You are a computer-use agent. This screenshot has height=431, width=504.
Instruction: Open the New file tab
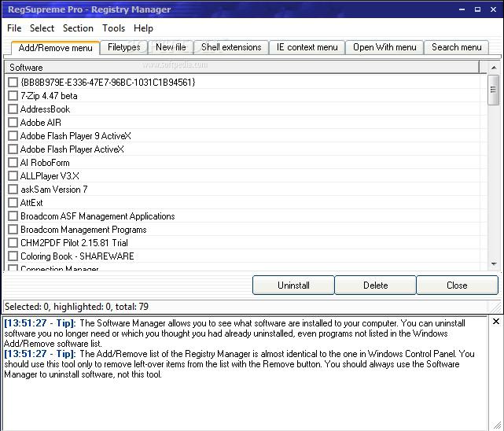click(171, 47)
